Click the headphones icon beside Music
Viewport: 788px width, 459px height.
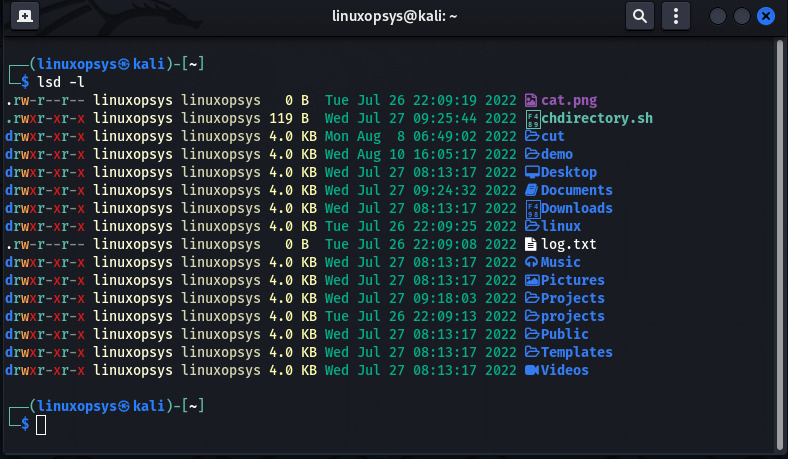[x=532, y=262]
